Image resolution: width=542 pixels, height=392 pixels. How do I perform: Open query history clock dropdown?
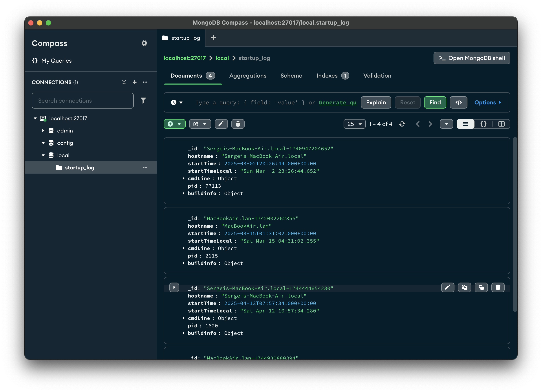[177, 102]
